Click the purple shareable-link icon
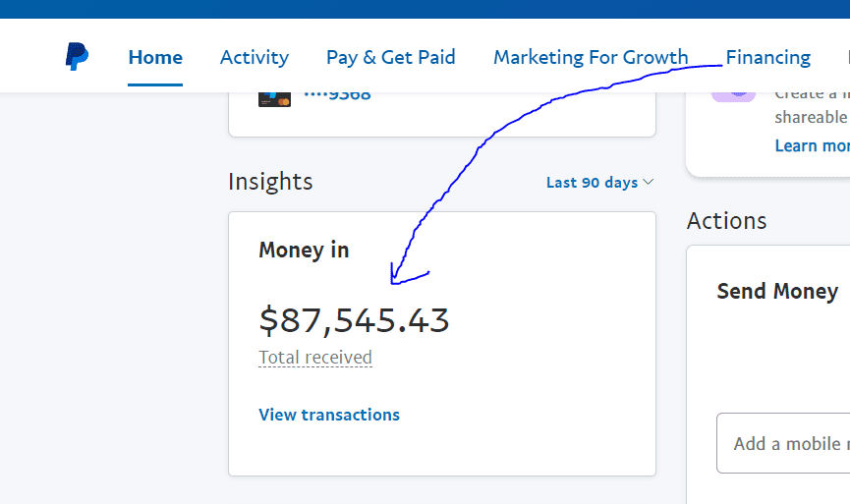This screenshot has height=504, width=850. (733, 96)
